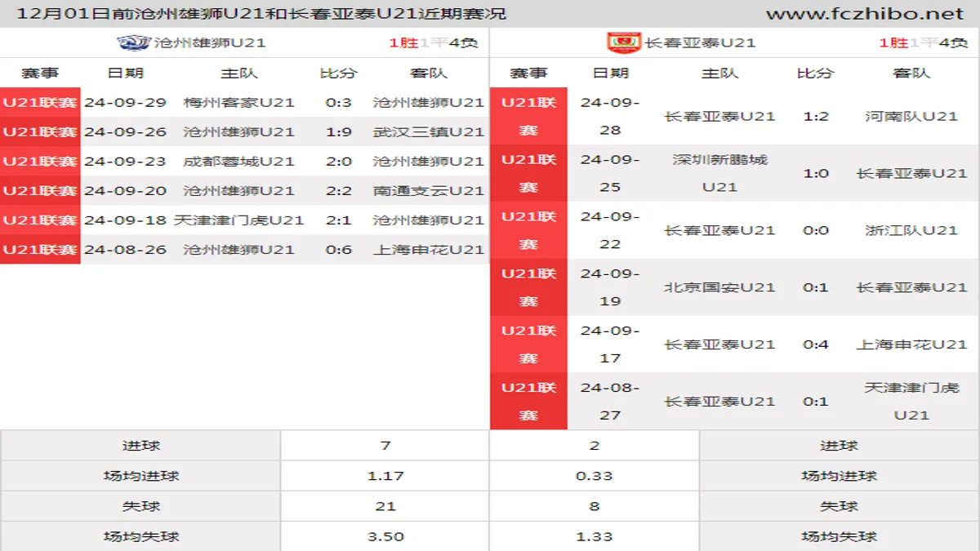The image size is (980, 551).
Task: Select 上海申花U21 in the 24-09-17 row
Action: 911,344
